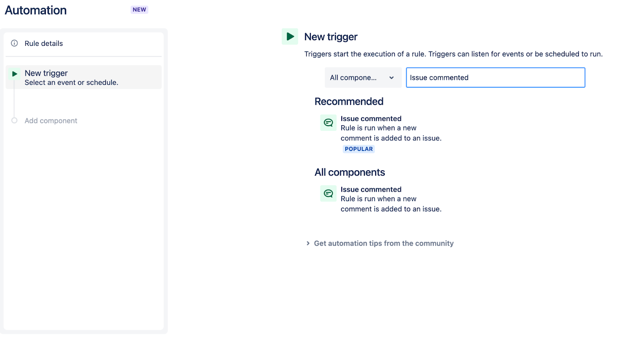Open Rule details in the sidebar

(x=44, y=43)
